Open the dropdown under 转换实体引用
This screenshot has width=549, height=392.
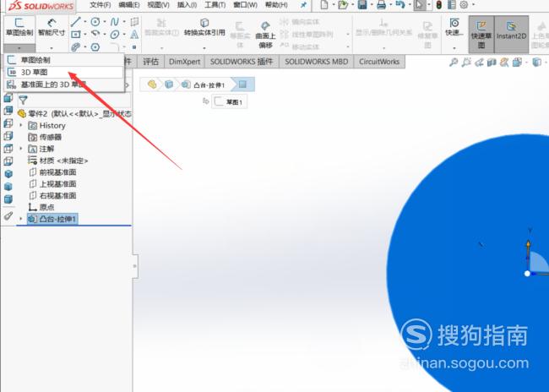click(x=204, y=48)
